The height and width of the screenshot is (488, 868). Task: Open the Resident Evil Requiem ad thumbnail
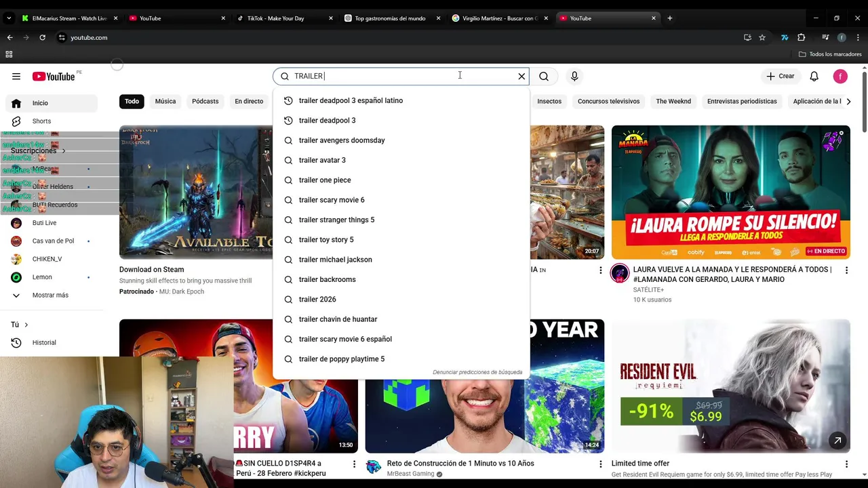click(x=730, y=386)
